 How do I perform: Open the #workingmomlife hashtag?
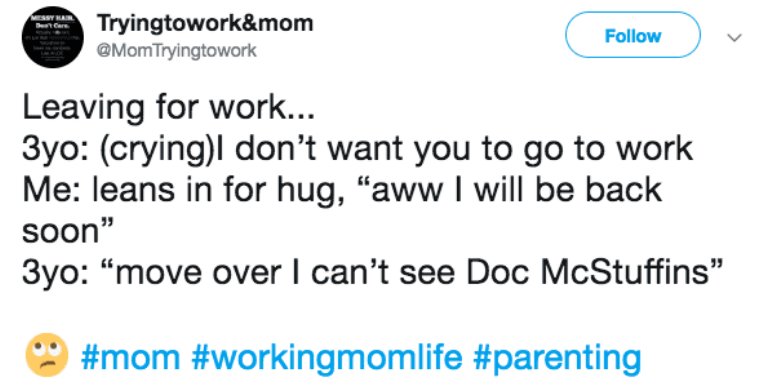click(x=327, y=357)
